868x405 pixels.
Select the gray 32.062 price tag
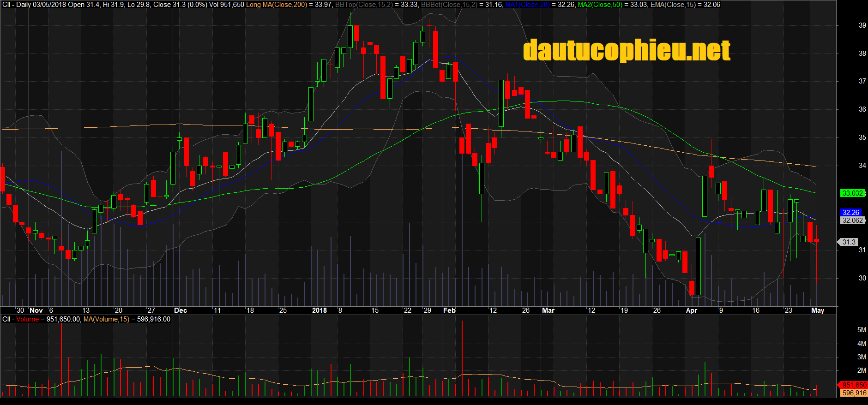[x=852, y=220]
